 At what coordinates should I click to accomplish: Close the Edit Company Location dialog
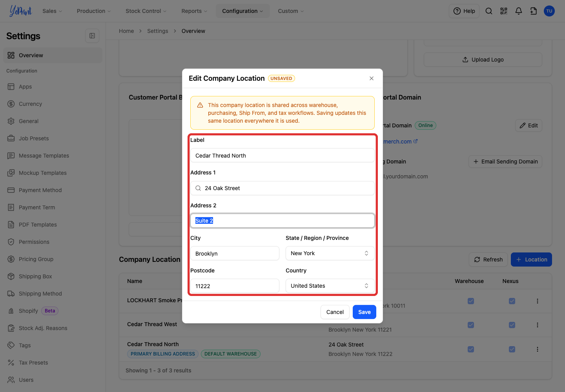click(x=372, y=78)
